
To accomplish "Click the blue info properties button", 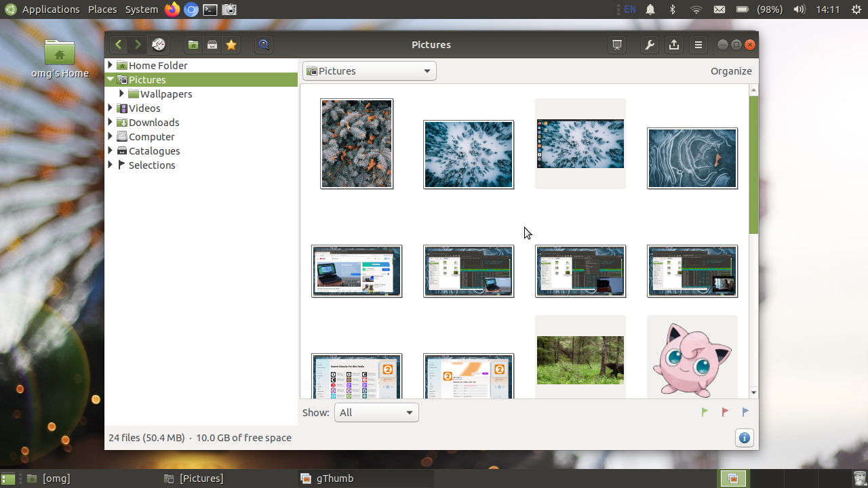I will (744, 438).
